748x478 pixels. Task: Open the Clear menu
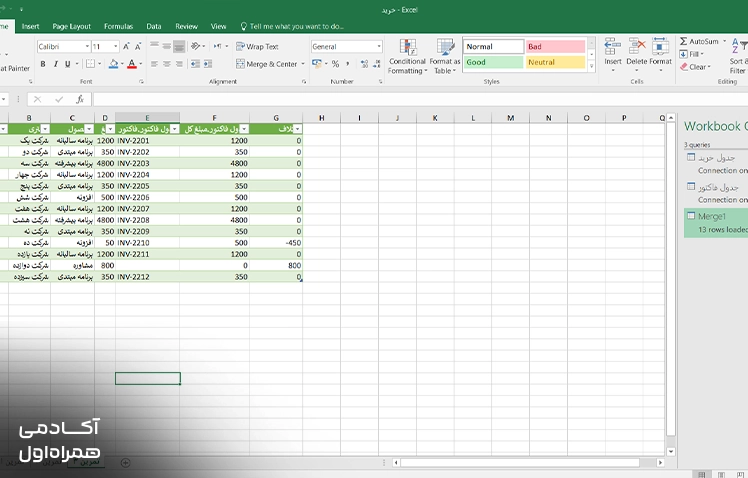695,67
